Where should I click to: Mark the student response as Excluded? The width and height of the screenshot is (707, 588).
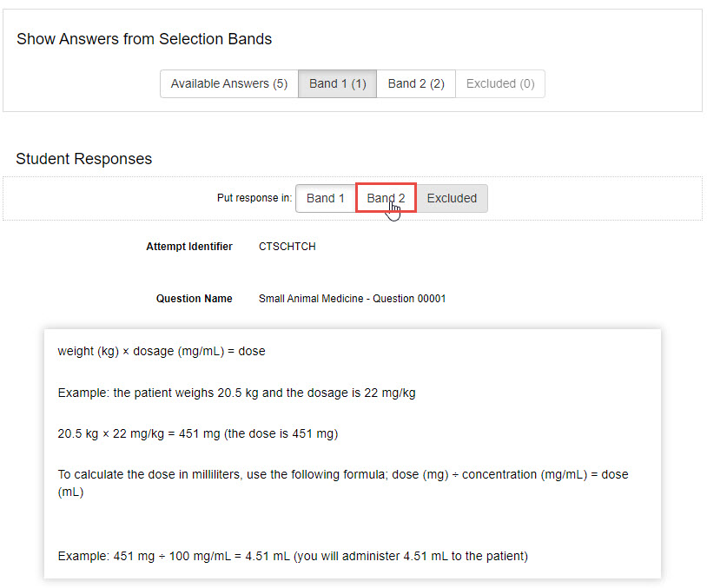(x=452, y=198)
